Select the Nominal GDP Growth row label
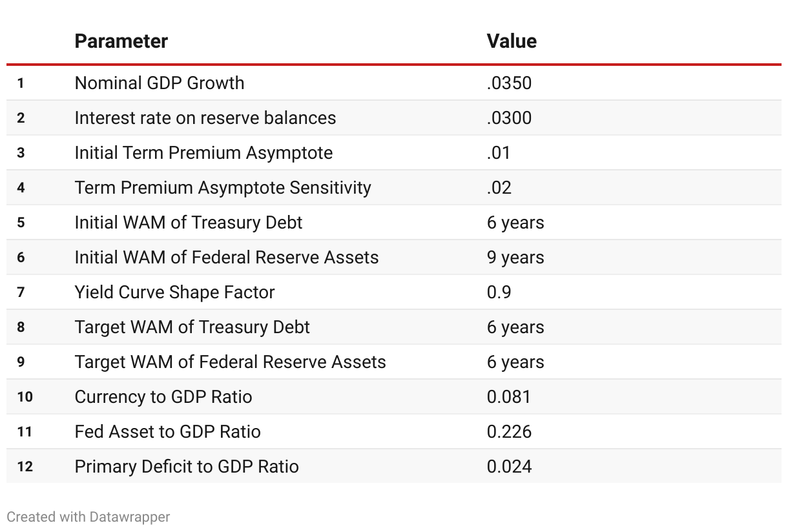The width and height of the screenshot is (788, 532). (x=160, y=83)
